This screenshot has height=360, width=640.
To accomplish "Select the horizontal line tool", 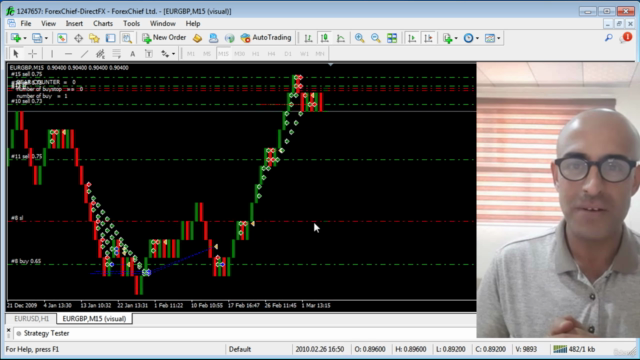I will tap(68, 53).
